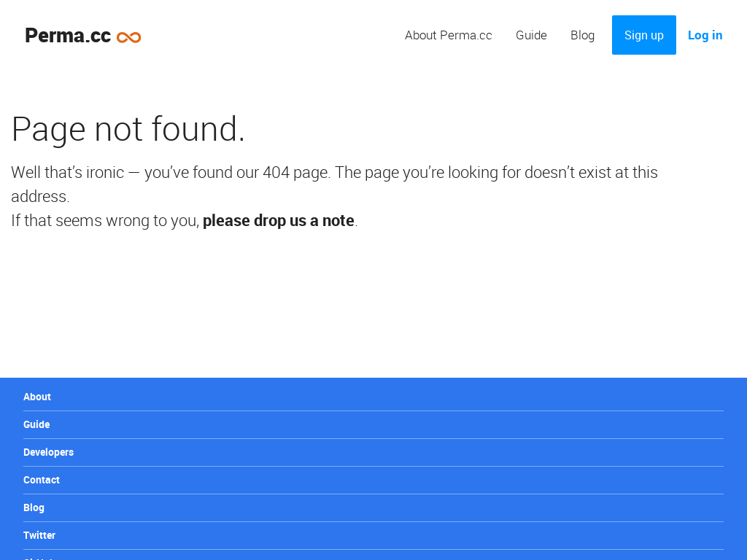747x560 pixels.
Task: Click the "404" number in the message
Action: tap(276, 172)
